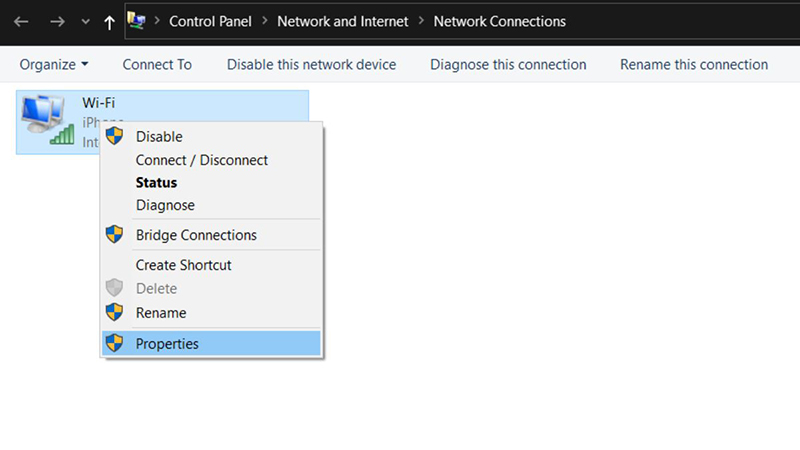Click the shield icon beside Bridge Connections
This screenshot has width=800, height=450.
pos(115,235)
